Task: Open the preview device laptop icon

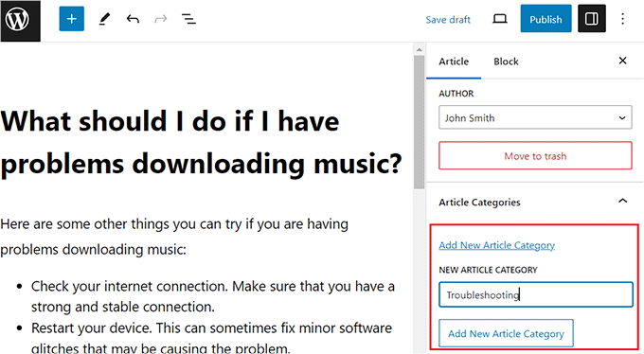Action: pos(499,19)
